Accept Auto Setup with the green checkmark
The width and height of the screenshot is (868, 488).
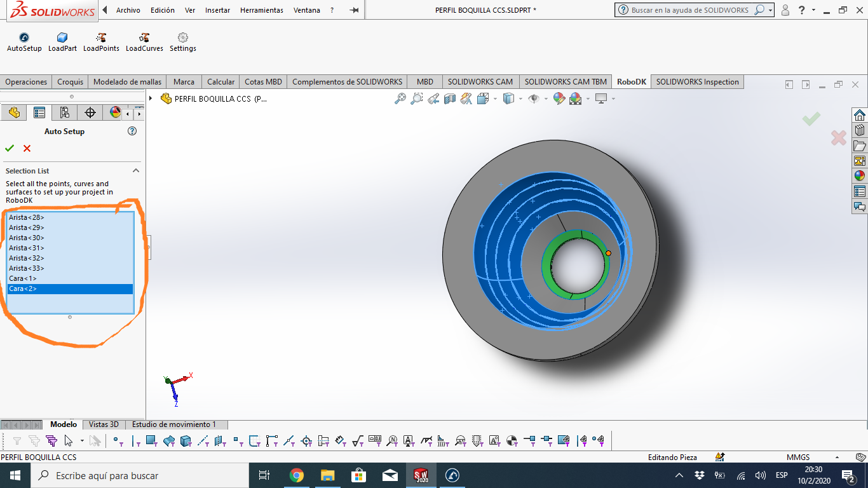(x=10, y=148)
